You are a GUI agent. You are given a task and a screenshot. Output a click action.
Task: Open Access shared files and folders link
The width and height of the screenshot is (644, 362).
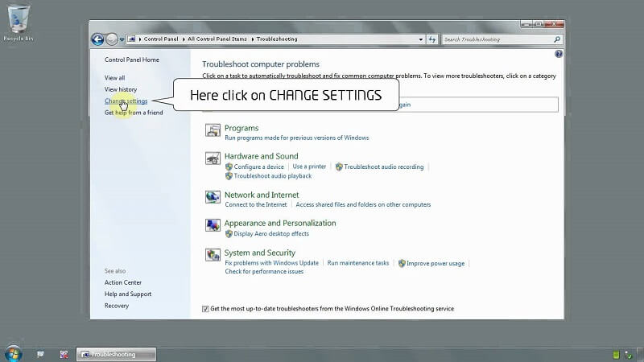click(x=363, y=204)
